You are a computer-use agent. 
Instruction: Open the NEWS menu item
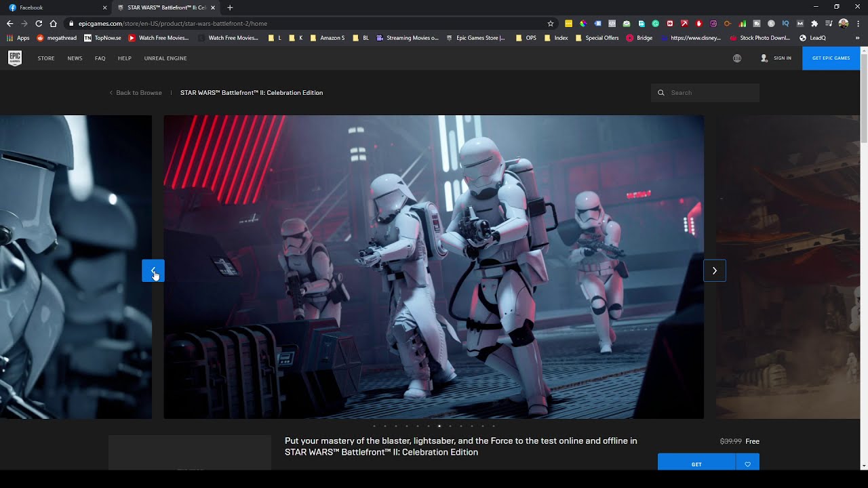pos(75,58)
